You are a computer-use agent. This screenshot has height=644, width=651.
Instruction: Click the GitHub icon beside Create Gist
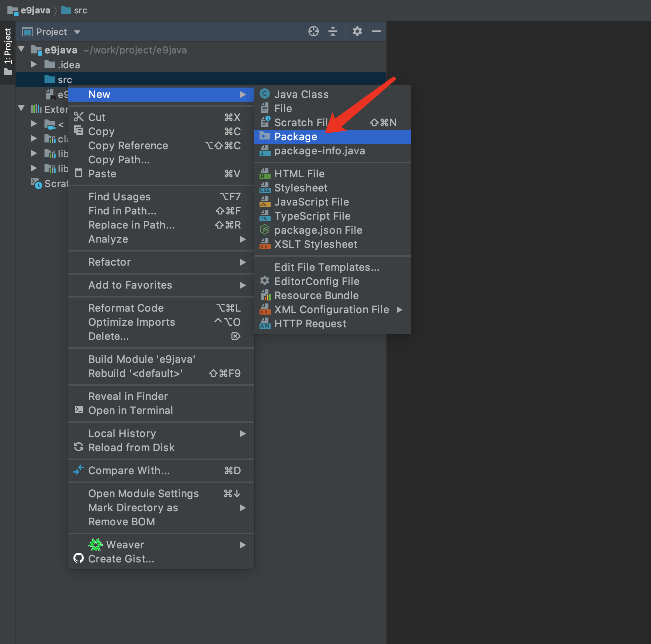click(x=79, y=558)
